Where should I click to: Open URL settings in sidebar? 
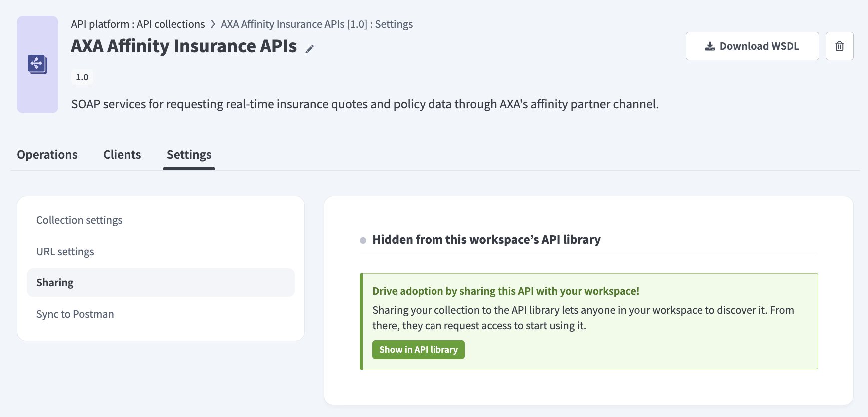click(161, 252)
